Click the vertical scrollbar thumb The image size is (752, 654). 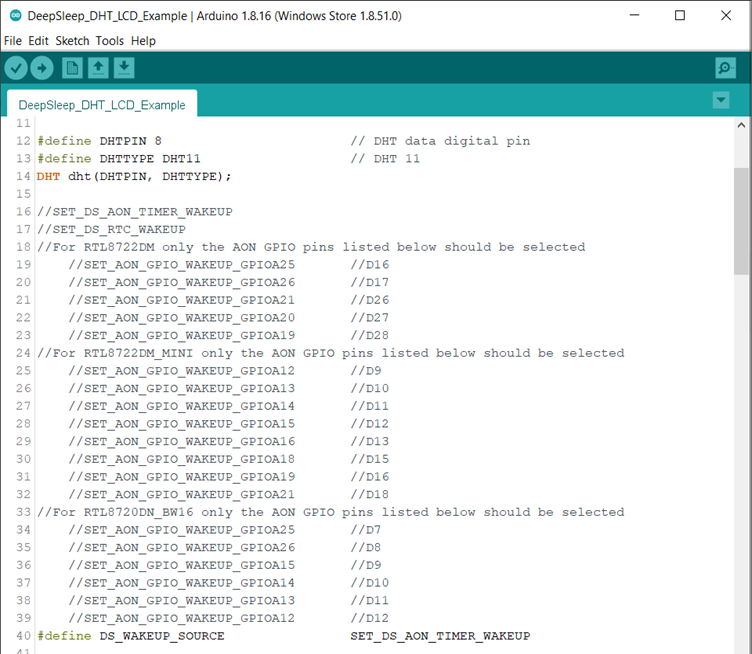click(x=741, y=221)
